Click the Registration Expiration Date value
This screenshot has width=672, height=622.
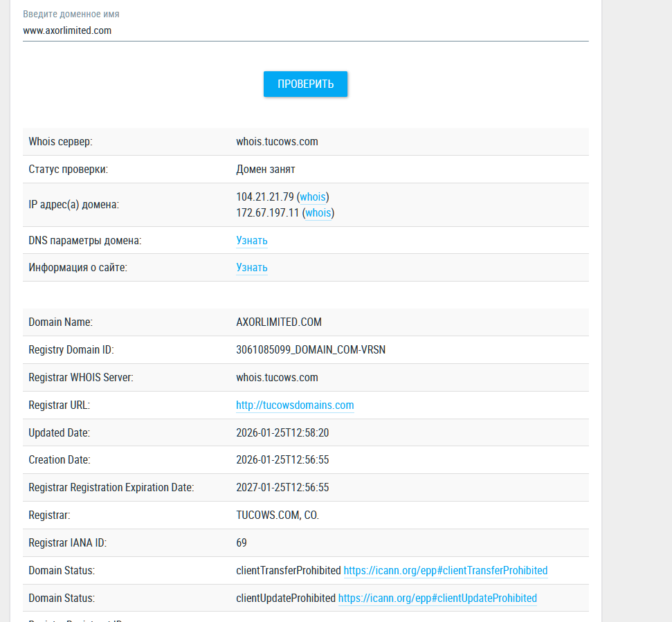pyautogui.click(x=282, y=488)
